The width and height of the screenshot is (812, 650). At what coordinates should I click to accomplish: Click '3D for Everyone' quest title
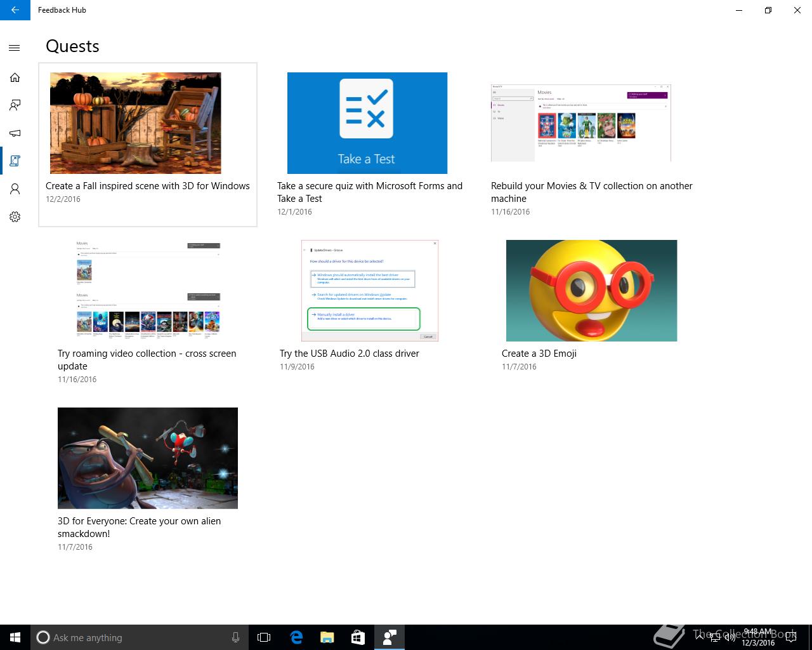pyautogui.click(x=140, y=527)
